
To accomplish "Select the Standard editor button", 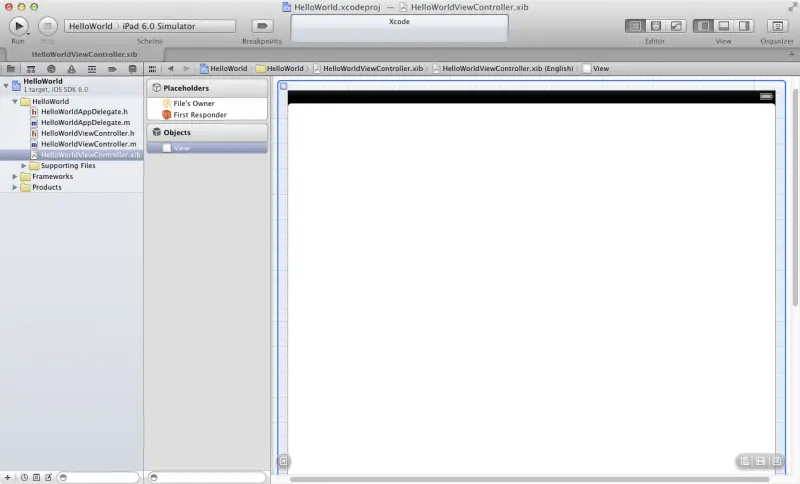I will tap(635, 25).
